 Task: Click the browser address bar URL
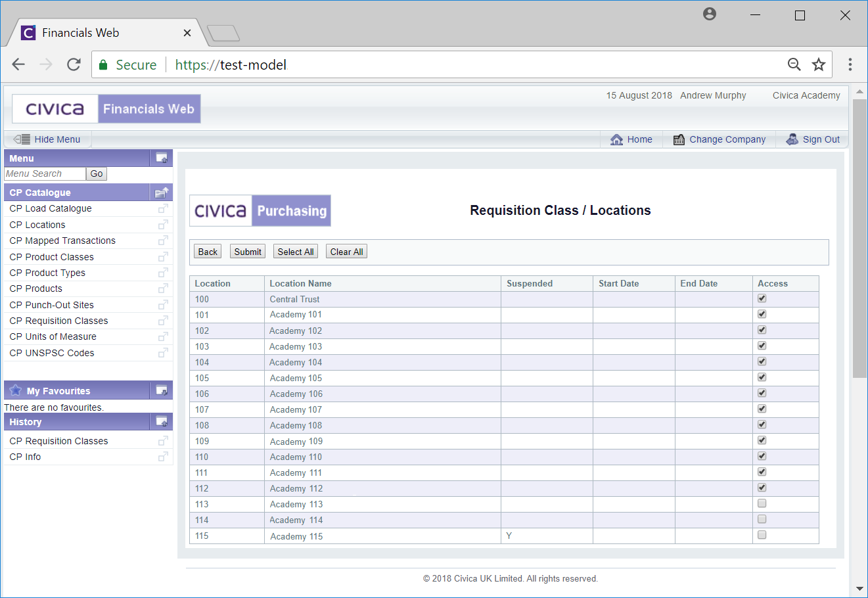[231, 64]
